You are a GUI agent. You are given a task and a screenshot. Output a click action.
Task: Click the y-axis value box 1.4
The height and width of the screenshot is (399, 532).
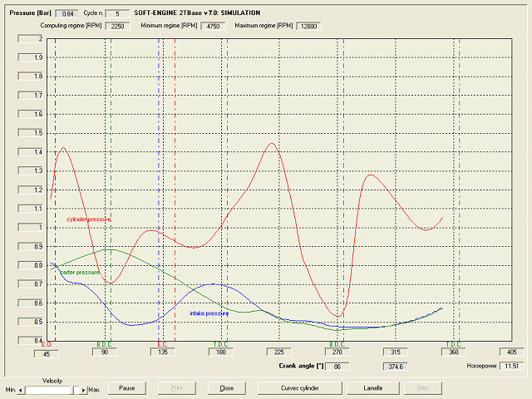click(31, 152)
